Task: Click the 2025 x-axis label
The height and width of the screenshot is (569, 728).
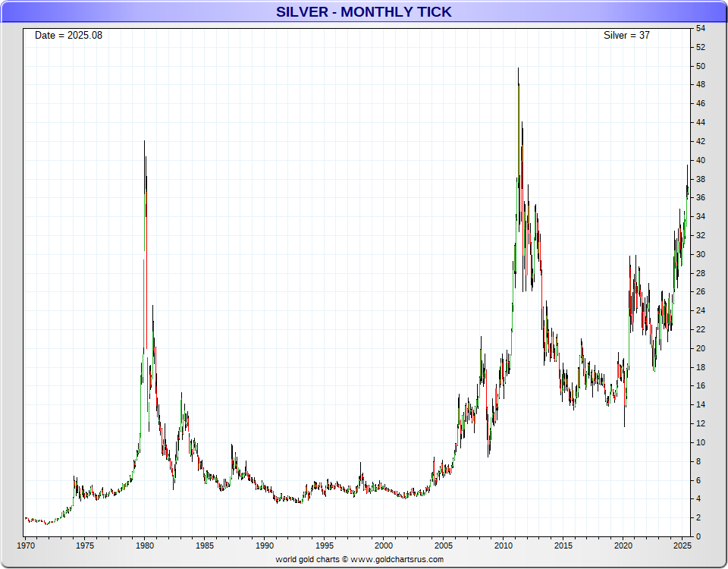Action: (682, 545)
